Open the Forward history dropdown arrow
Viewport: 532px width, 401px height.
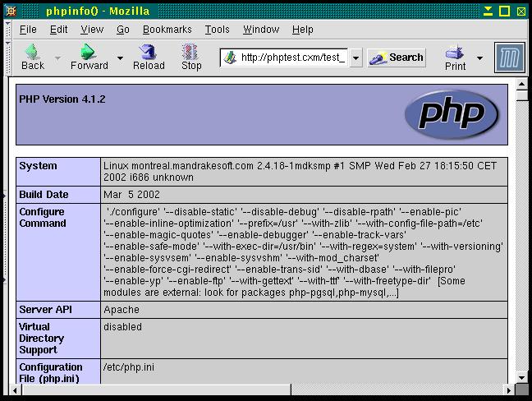click(120, 58)
